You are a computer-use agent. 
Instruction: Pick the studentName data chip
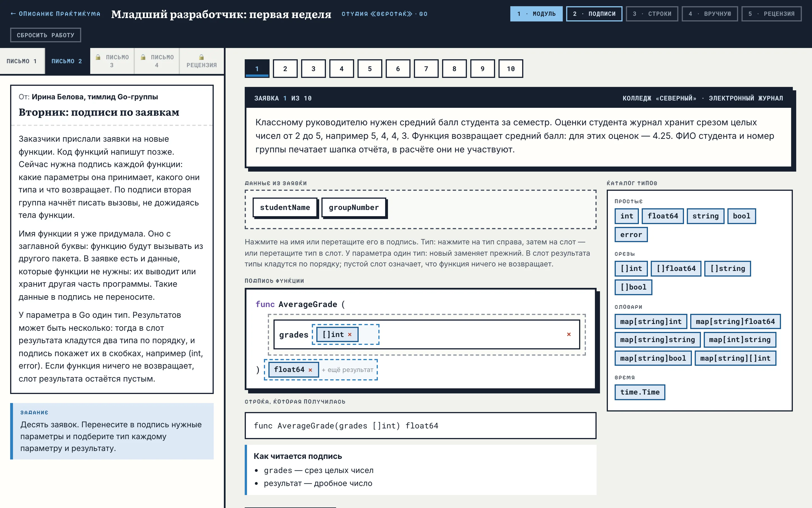tap(285, 208)
